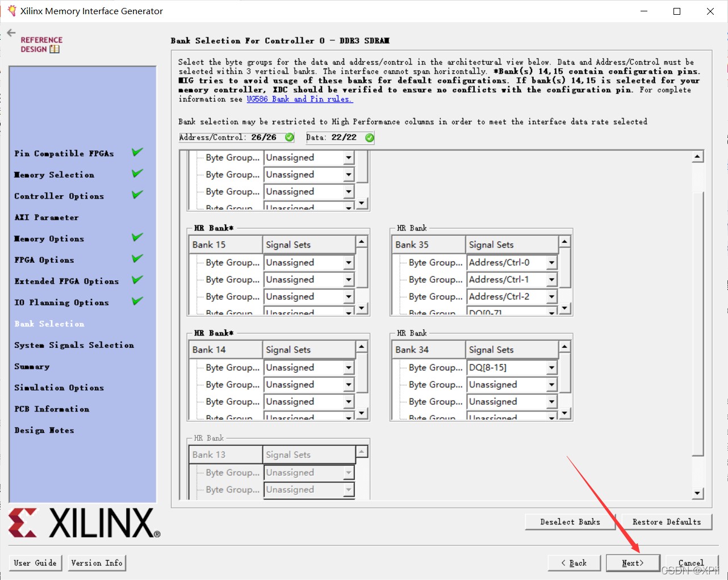Go to Simulation Options step
The image size is (728, 580).
(x=59, y=388)
